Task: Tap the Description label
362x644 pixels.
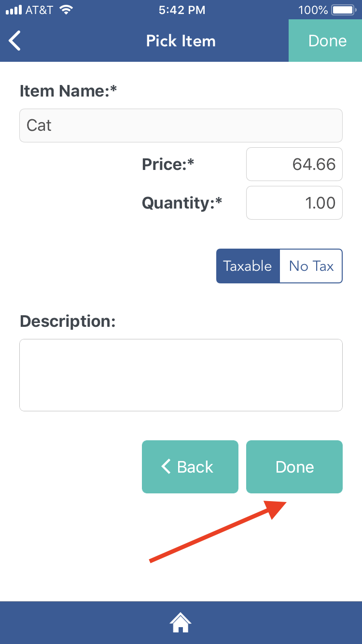Action: click(x=68, y=321)
